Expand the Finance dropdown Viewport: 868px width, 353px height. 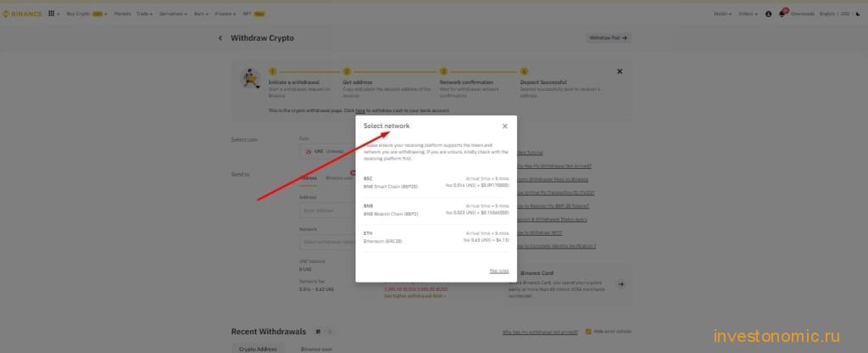pos(225,14)
